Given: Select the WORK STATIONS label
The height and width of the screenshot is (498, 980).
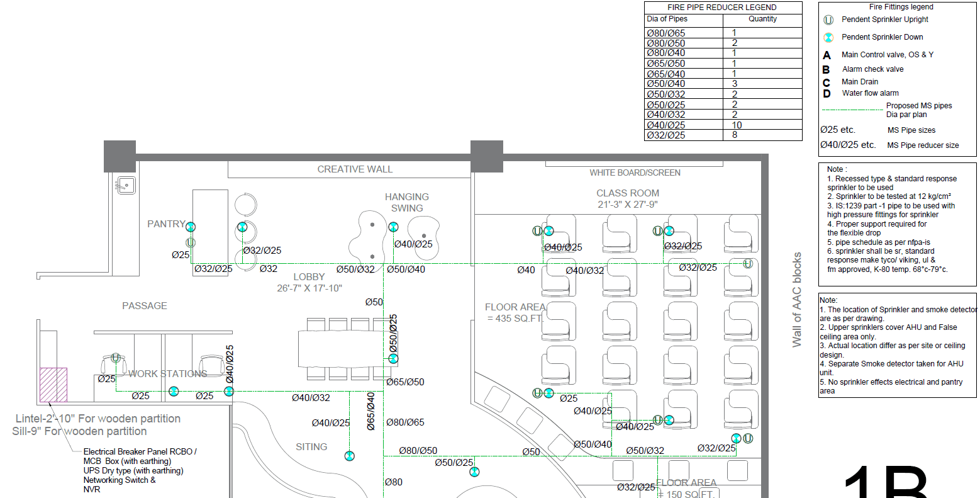Looking at the screenshot, I should tap(167, 374).
